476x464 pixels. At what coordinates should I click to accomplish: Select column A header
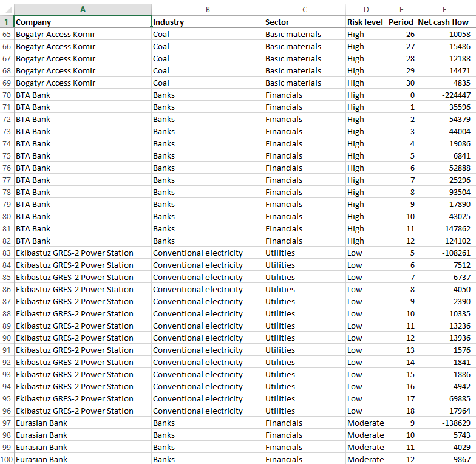tap(83, 10)
